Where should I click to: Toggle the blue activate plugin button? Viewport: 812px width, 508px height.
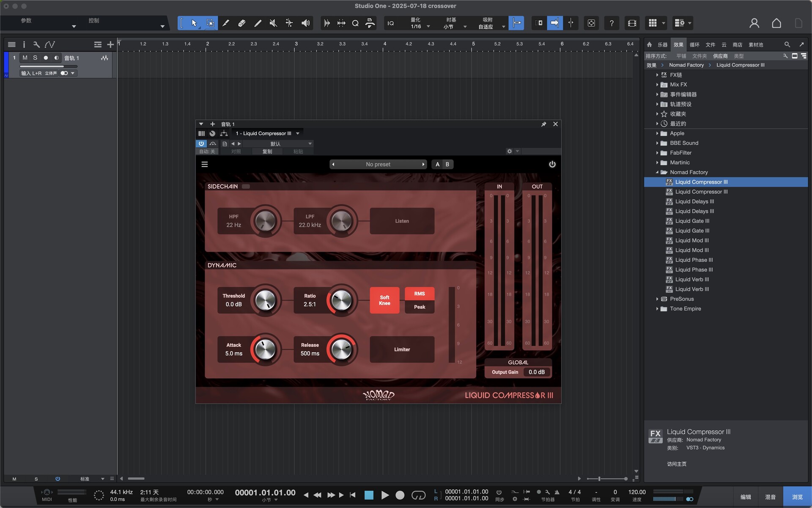click(201, 144)
